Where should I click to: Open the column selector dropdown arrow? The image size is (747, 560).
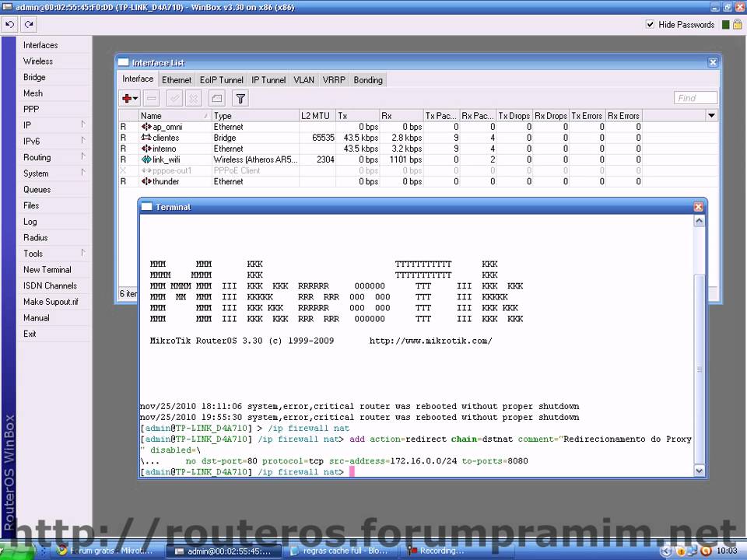pyautogui.click(x=711, y=116)
